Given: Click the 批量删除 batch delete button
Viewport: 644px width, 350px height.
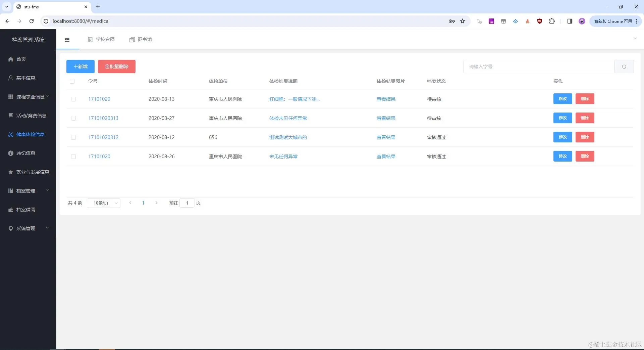Looking at the screenshot, I should 117,67.
